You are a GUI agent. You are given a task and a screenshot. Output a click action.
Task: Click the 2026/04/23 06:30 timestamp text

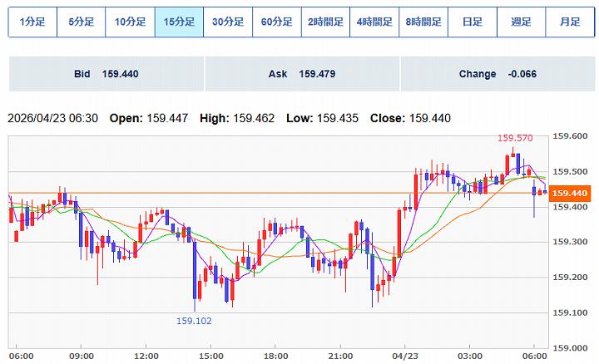click(x=52, y=119)
